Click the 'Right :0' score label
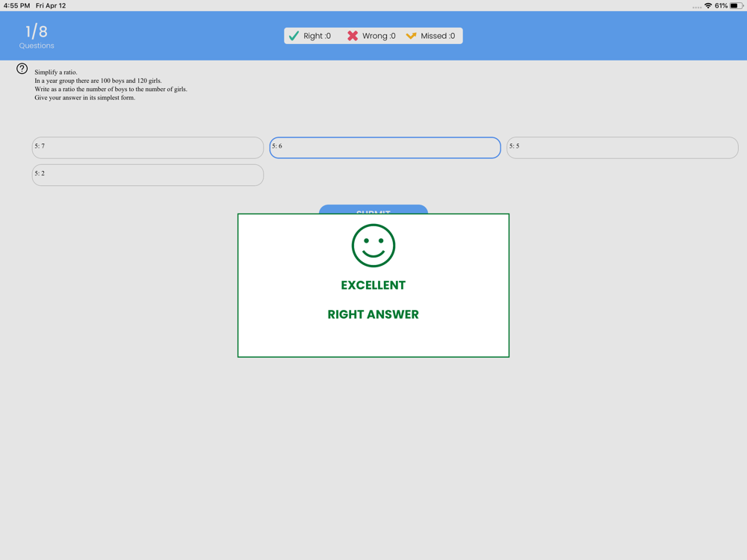 click(317, 36)
